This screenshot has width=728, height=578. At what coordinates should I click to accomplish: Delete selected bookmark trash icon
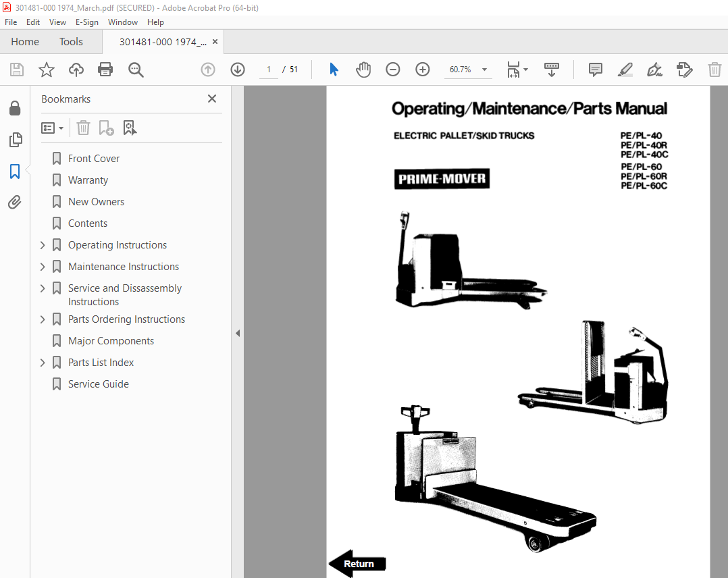click(83, 128)
